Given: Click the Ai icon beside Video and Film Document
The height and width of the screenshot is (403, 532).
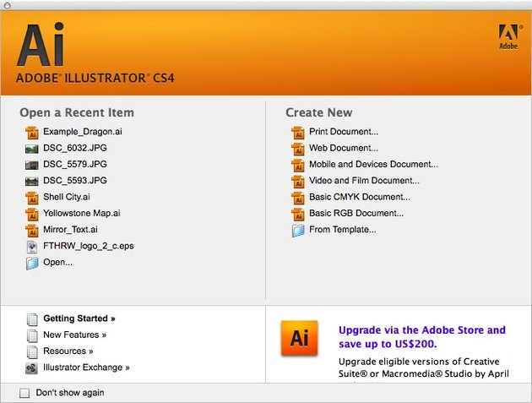Looking at the screenshot, I should tap(298, 182).
